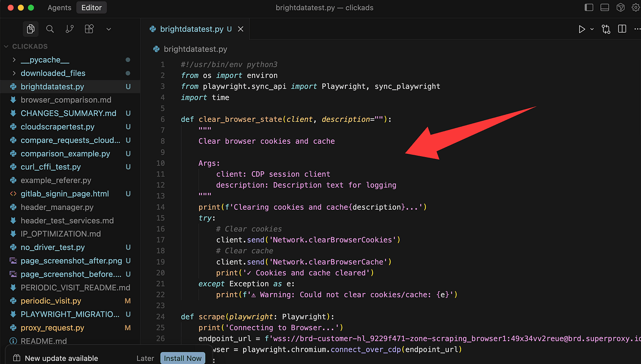The width and height of the screenshot is (641, 364).
Task: Click Install Now on update notification
Action: [183, 358]
